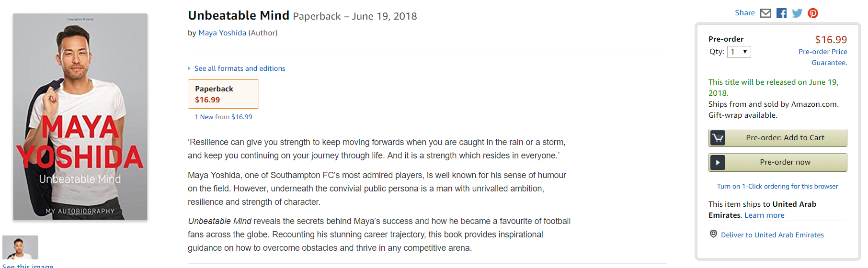Click the Pre-order now button
Viewport: 868px width, 268px height.
tap(778, 162)
